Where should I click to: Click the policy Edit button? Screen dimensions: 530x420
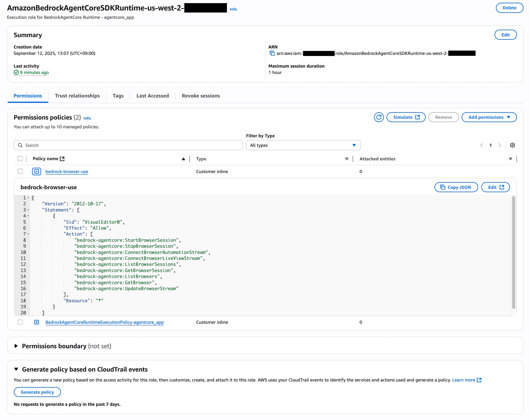[x=495, y=187]
